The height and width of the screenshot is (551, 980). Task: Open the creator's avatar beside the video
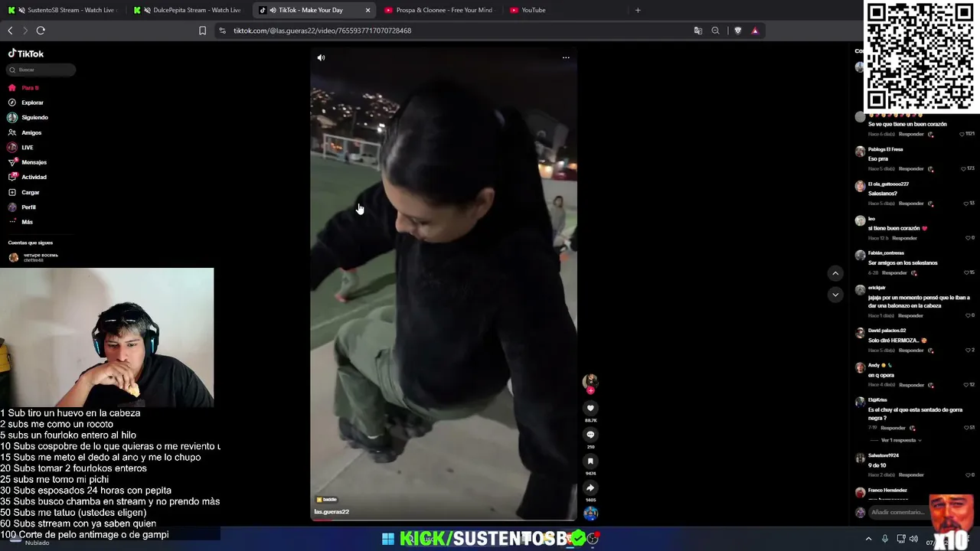click(x=590, y=380)
